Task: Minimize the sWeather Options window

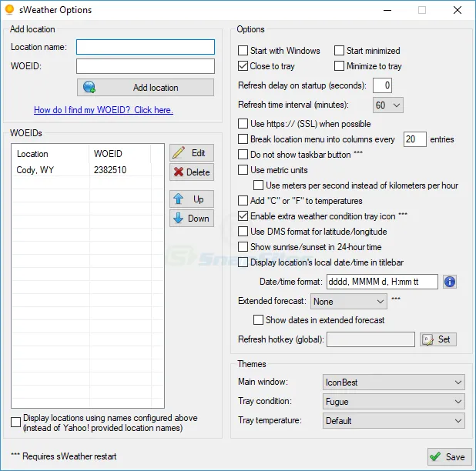Action: pos(387,10)
